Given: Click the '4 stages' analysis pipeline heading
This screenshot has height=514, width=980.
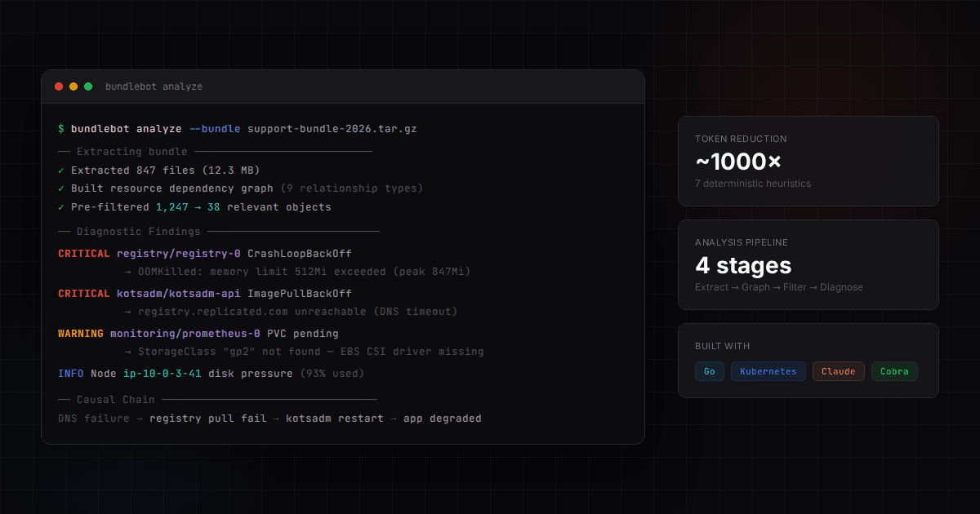Looking at the screenshot, I should [743, 265].
